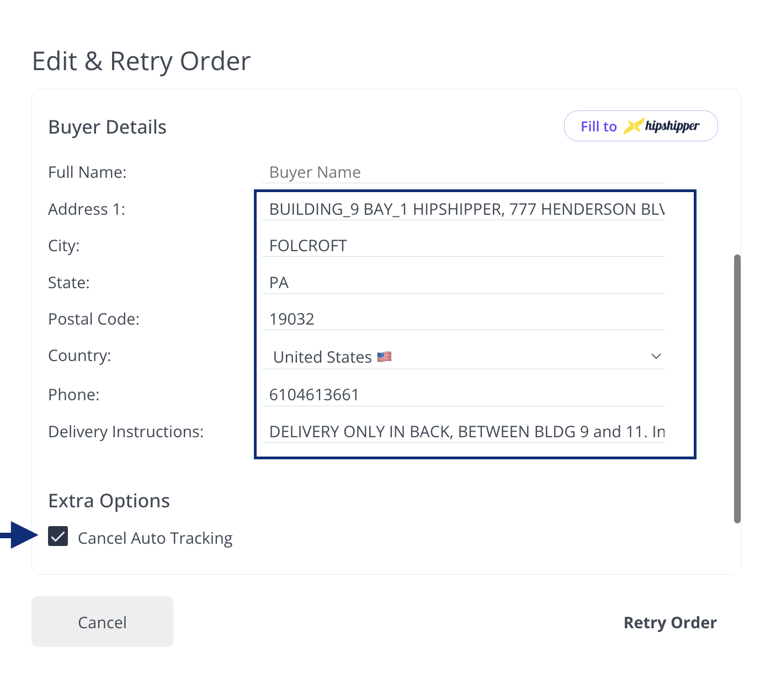Click the Buyer Details section heading
776x700 pixels.
[107, 127]
